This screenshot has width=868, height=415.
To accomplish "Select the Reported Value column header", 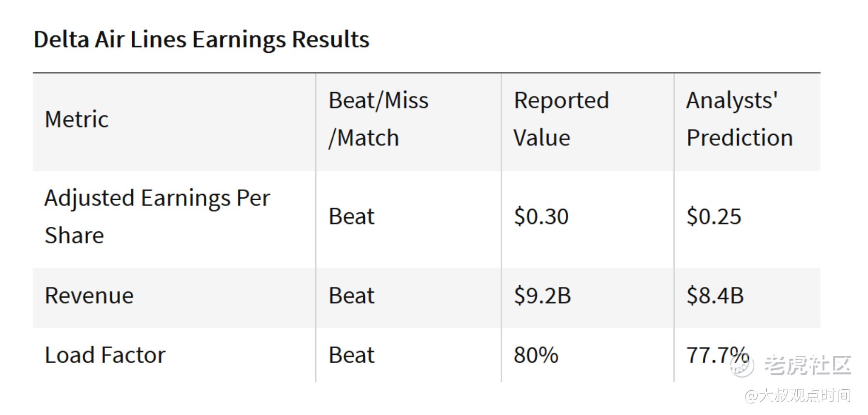I will [561, 119].
